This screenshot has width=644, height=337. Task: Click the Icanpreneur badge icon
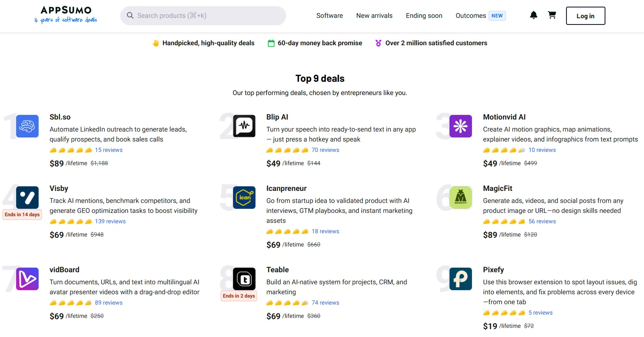(243, 198)
